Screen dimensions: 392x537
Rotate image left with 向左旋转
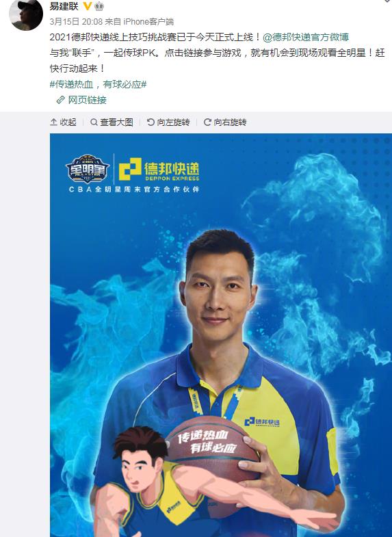click(168, 122)
